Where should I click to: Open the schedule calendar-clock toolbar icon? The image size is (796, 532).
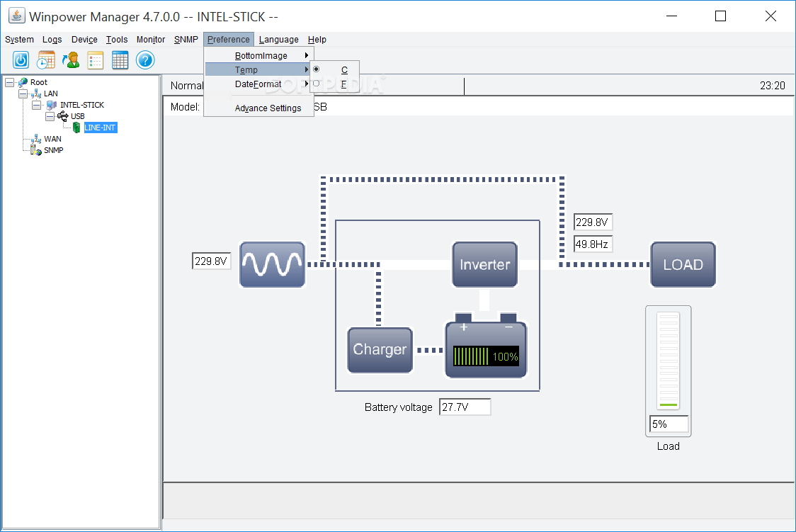pyautogui.click(x=46, y=60)
